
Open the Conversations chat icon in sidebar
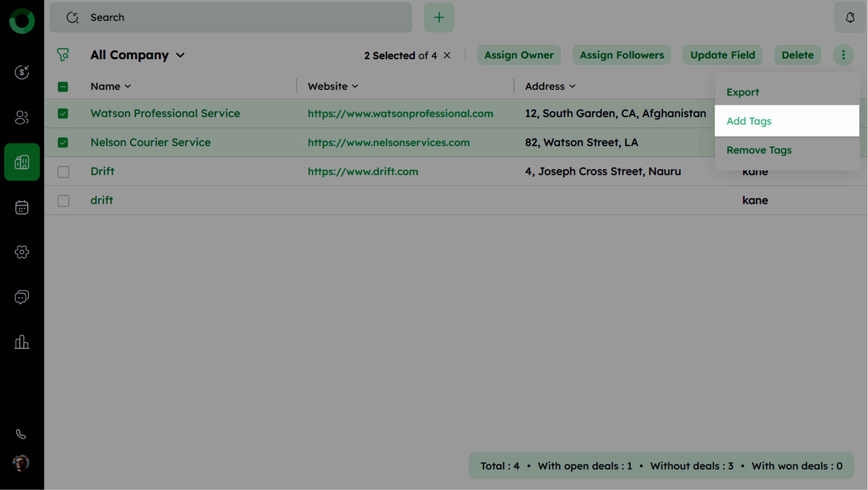tap(22, 297)
